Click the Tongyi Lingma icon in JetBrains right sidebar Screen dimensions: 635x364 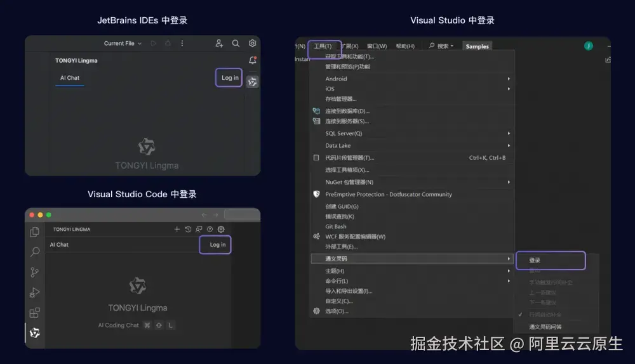252,82
